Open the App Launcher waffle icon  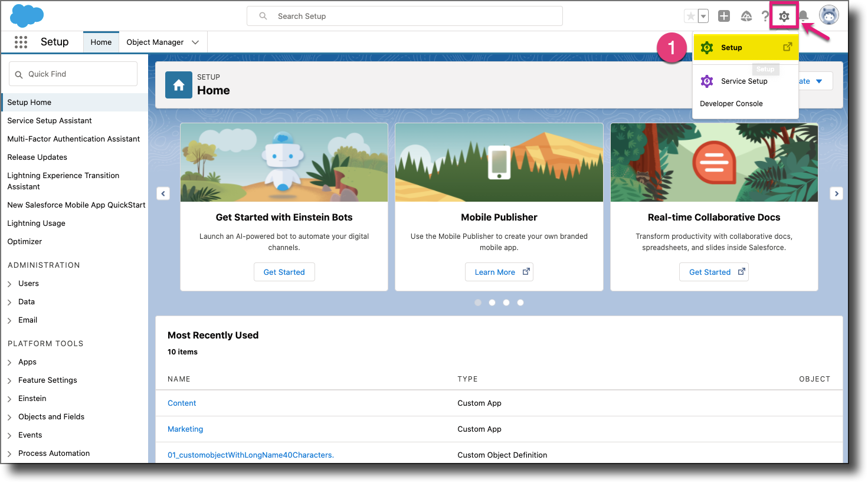[21, 42]
